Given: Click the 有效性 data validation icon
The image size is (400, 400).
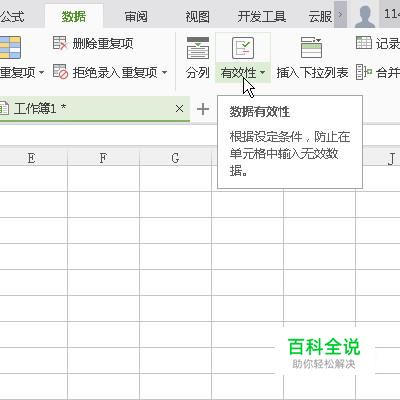Looking at the screenshot, I should pos(243,48).
